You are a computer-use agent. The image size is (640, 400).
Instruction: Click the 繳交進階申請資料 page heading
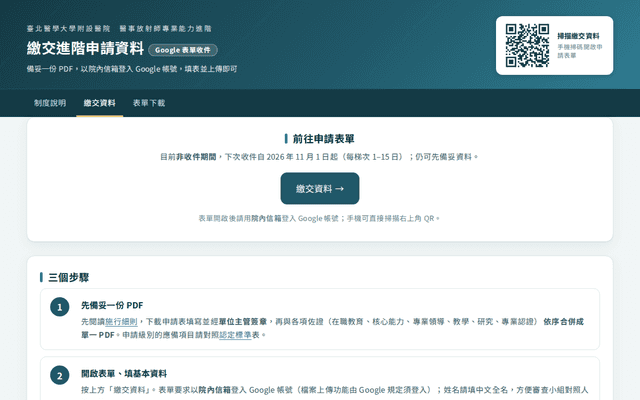[x=85, y=48]
